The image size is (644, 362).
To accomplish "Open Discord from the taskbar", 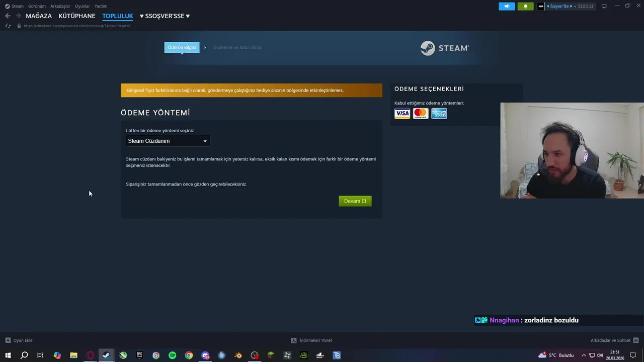I will pyautogui.click(x=205, y=355).
